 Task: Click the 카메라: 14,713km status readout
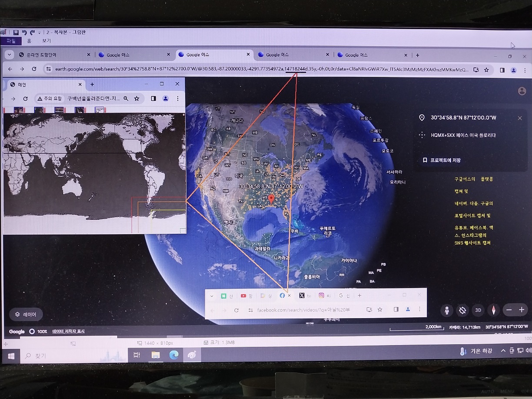tap(464, 327)
